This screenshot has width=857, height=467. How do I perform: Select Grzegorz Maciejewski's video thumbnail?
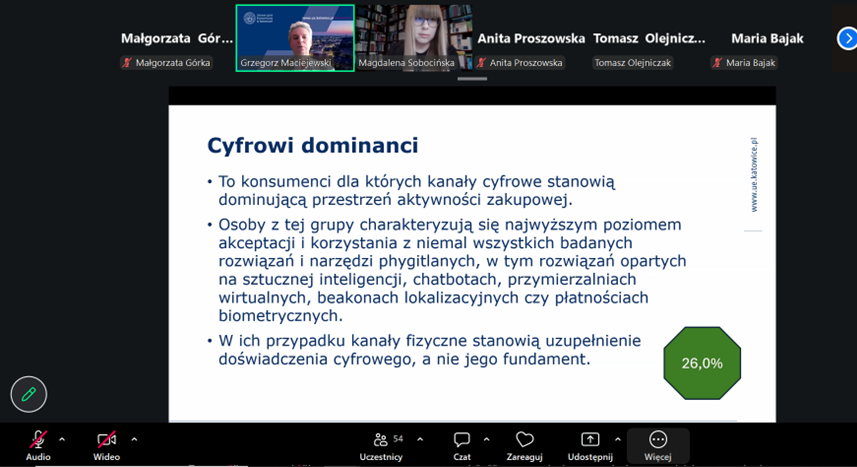tap(295, 38)
